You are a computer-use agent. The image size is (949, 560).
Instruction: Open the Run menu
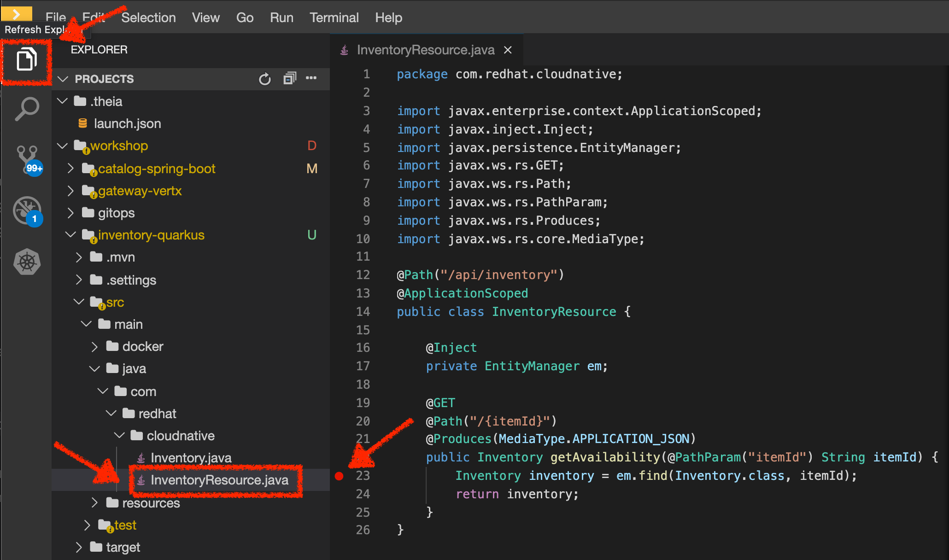(281, 17)
